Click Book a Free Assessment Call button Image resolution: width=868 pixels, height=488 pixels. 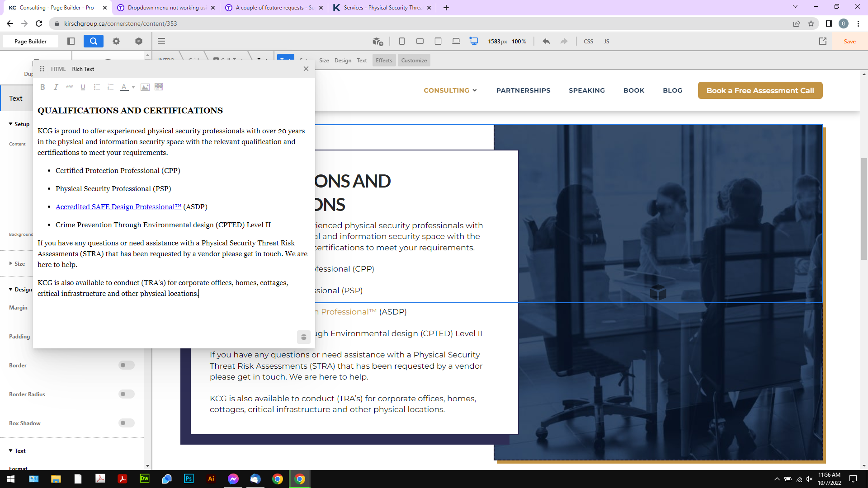pyautogui.click(x=760, y=90)
